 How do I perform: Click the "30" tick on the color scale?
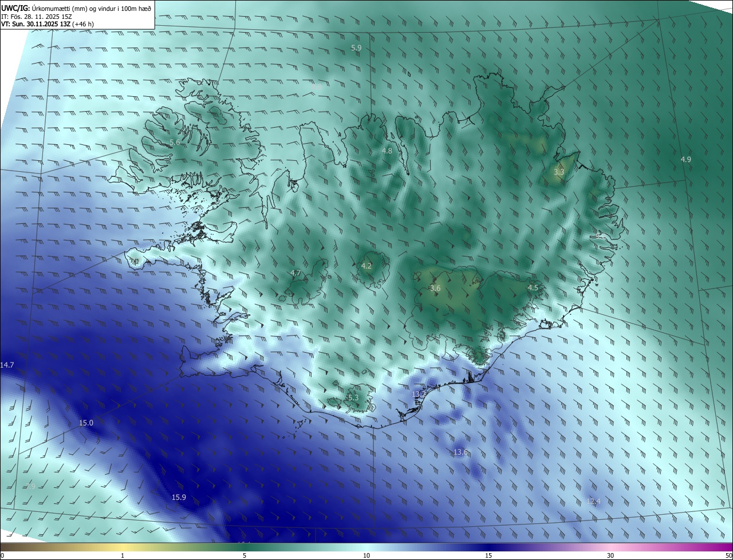[610, 555]
